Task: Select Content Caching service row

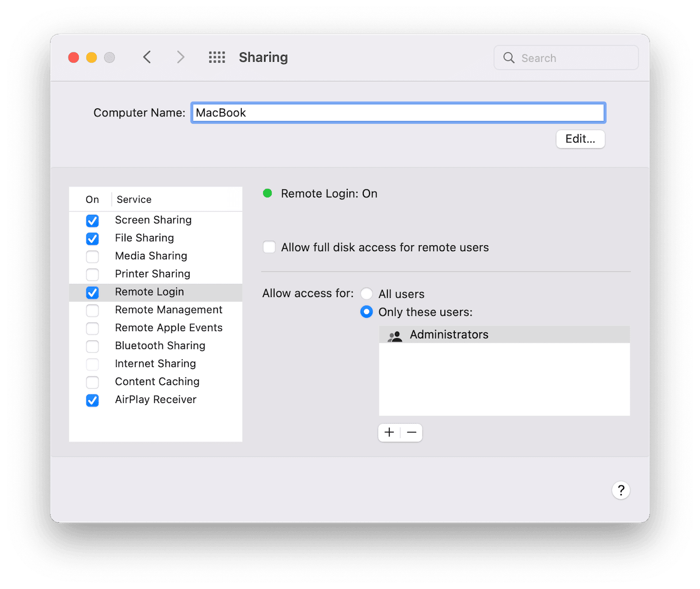Action: (x=157, y=381)
